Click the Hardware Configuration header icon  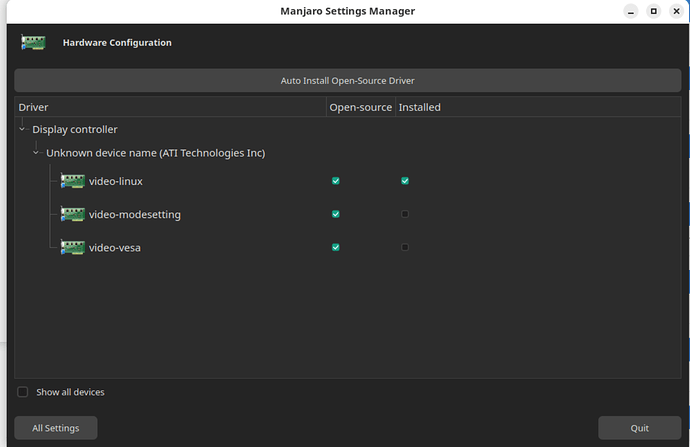[x=33, y=43]
